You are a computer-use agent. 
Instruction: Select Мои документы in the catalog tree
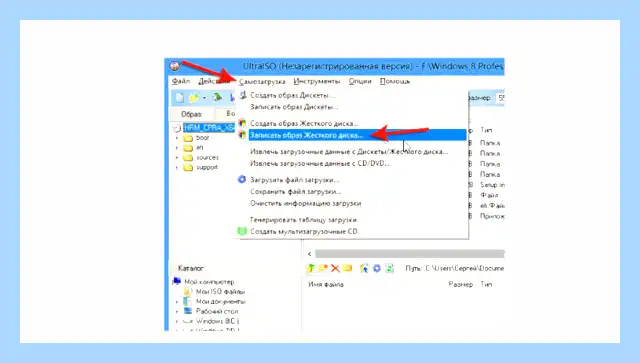[220, 301]
